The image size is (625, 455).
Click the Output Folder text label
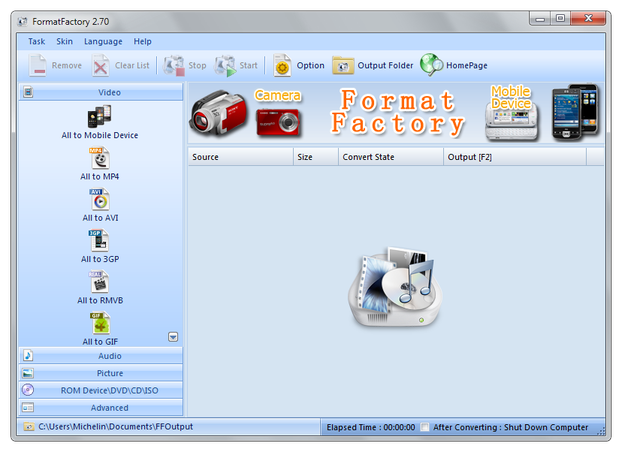pos(385,65)
